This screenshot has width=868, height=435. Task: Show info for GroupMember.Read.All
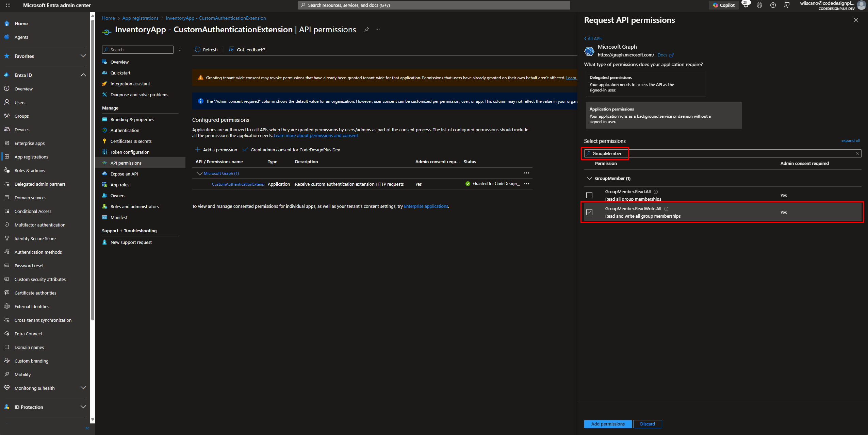656,192
